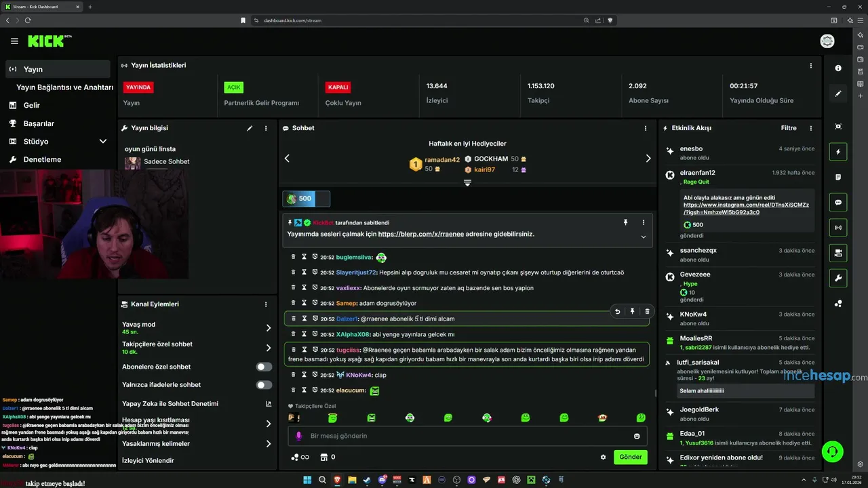The width and height of the screenshot is (868, 488).
Task: Open Windows taskbar search
Action: [322, 480]
